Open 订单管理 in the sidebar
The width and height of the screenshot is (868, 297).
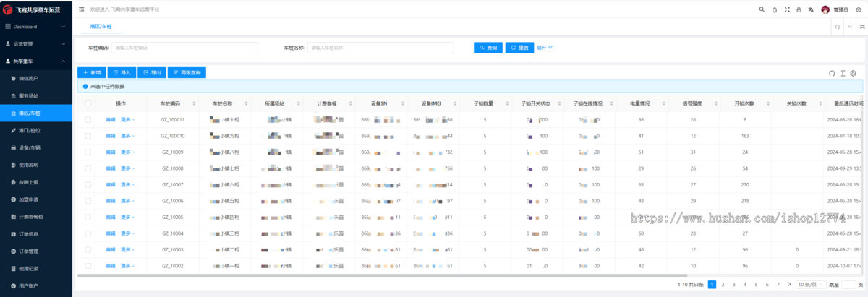click(36, 251)
